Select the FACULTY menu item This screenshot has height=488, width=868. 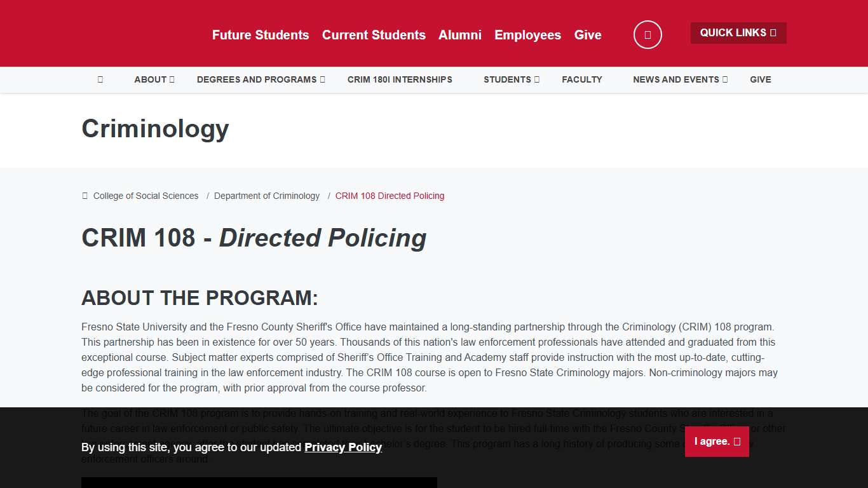click(582, 79)
